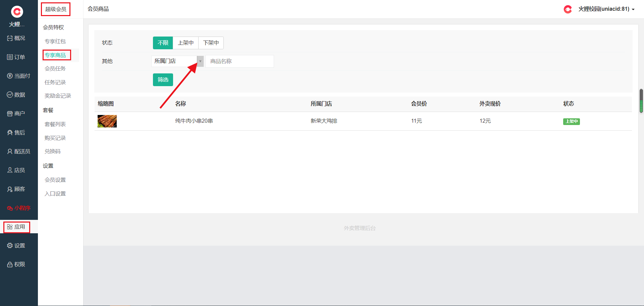Open 应用 apps section
Viewport: 644px width, 306px height.
coord(16,227)
